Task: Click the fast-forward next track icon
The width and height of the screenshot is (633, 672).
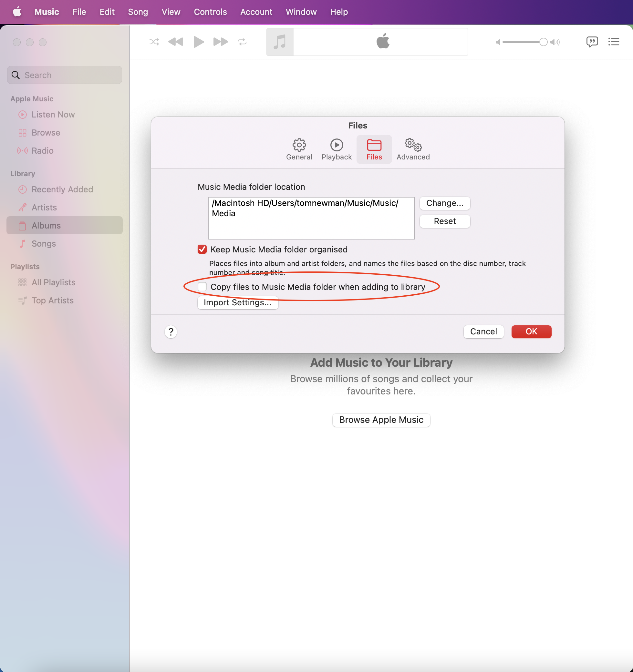Action: [x=221, y=42]
